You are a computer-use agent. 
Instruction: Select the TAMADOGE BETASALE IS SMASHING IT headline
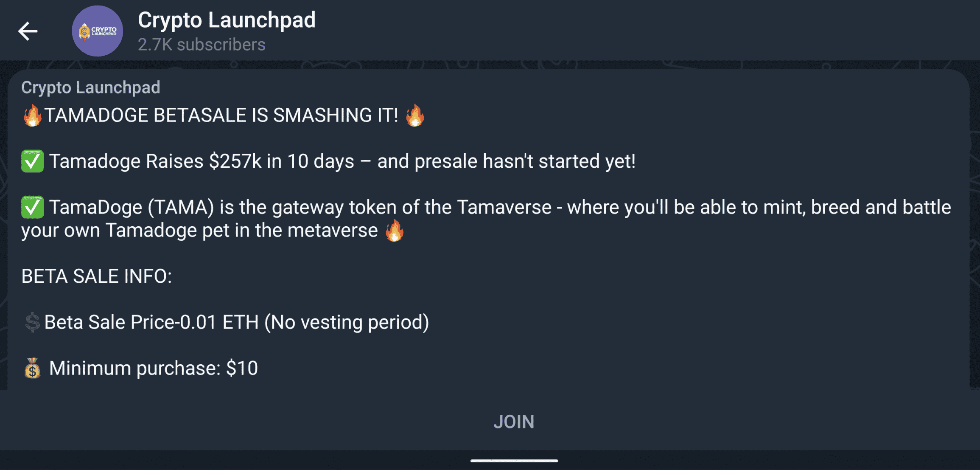click(x=221, y=115)
